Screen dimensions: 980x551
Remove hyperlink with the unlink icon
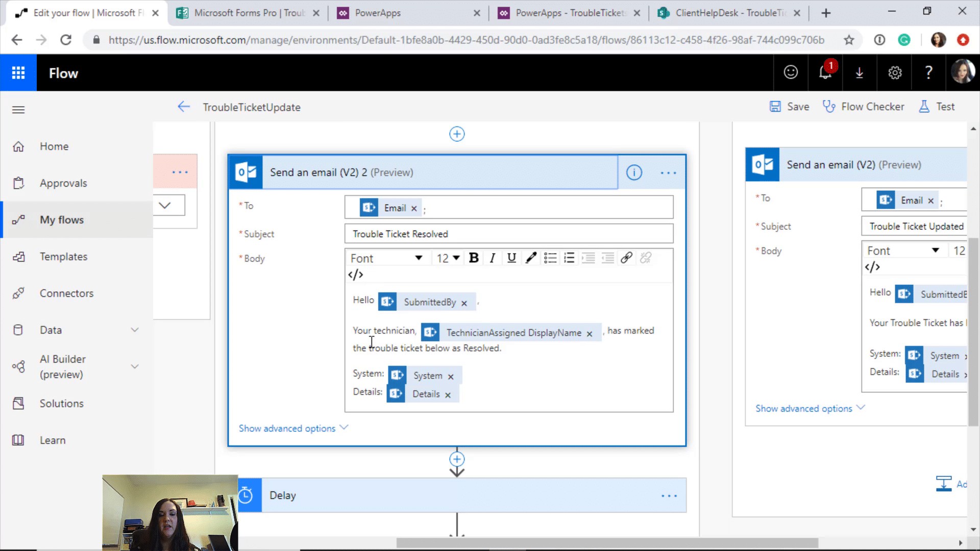646,258
